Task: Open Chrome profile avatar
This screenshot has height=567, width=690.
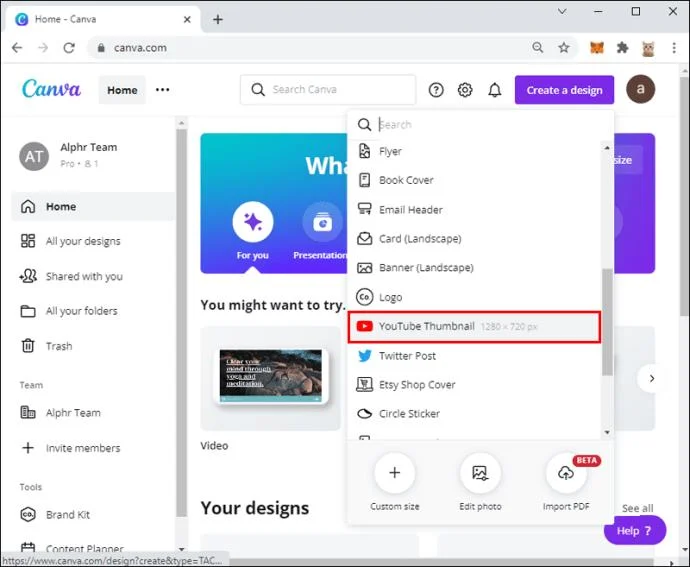Action: coord(648,48)
